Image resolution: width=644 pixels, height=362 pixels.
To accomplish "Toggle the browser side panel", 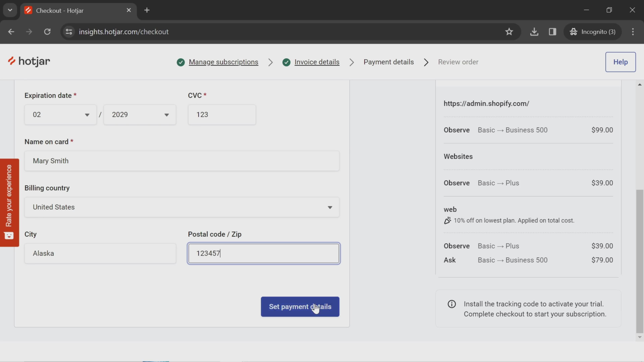I will [552, 32].
